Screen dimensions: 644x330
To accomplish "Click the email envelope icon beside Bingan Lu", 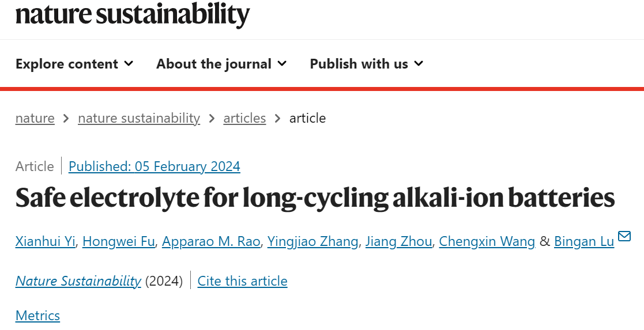I will coord(624,236).
